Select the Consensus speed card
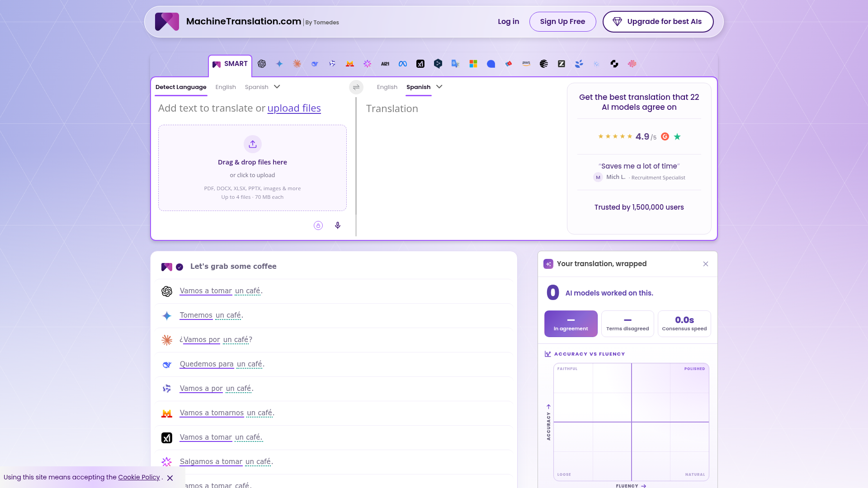 [684, 324]
